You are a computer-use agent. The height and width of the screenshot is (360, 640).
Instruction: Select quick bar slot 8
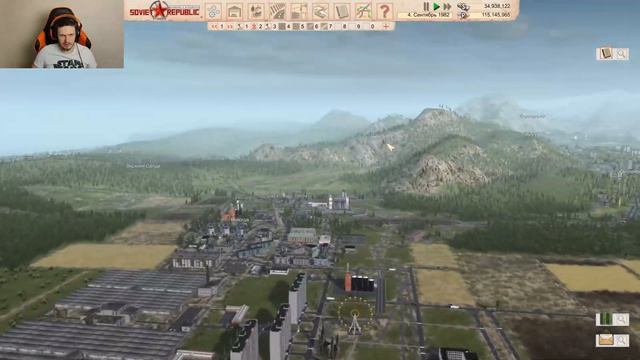tap(344, 27)
